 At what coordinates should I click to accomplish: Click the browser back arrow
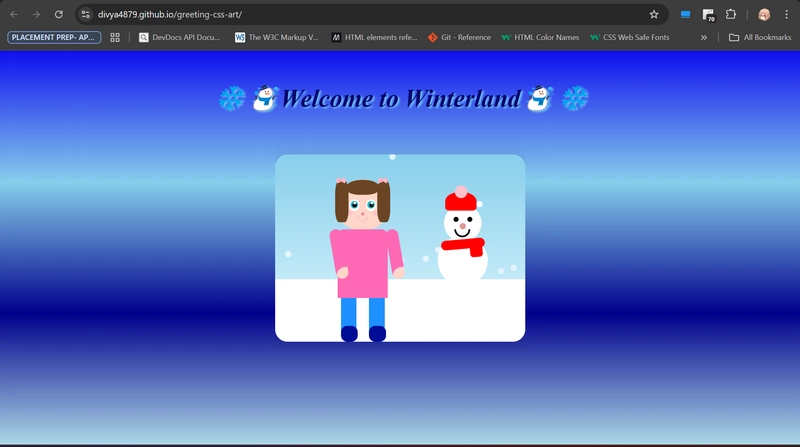click(14, 15)
